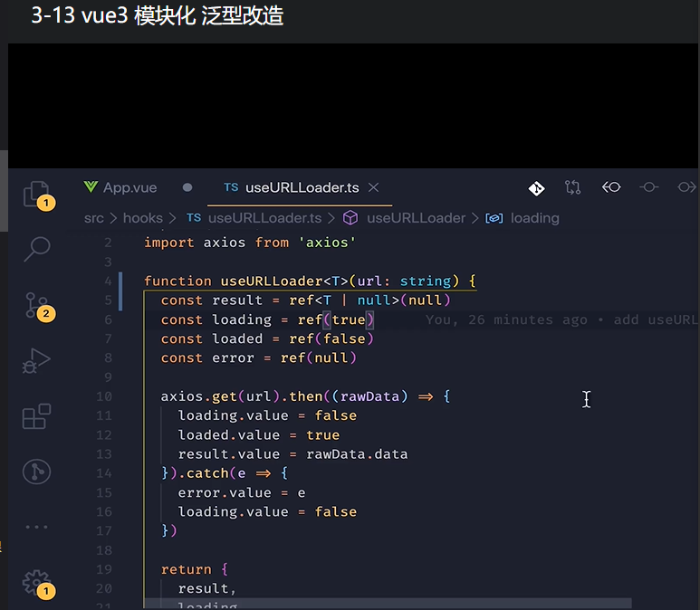This screenshot has width=700, height=610.
Task: Go to next revision arrow icon
Action: pyautogui.click(x=686, y=187)
